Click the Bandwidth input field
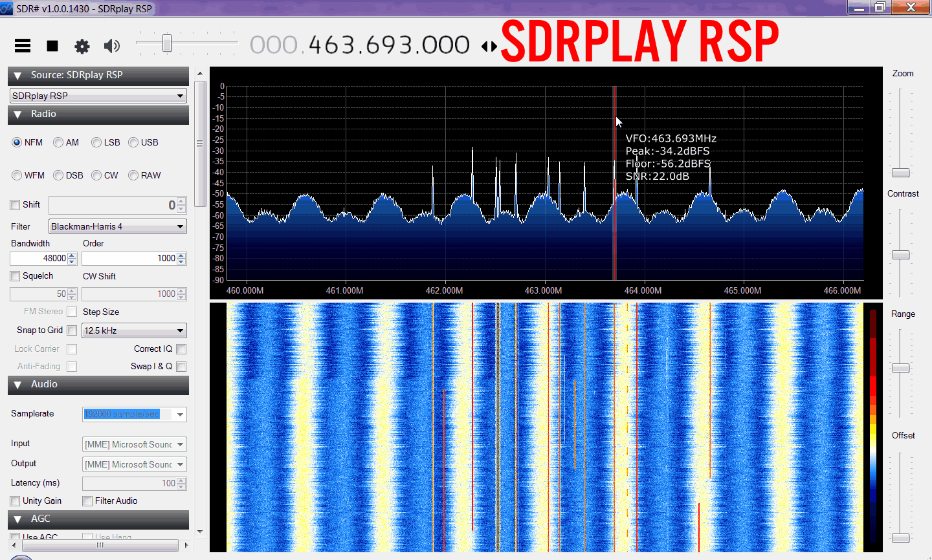 (39, 259)
